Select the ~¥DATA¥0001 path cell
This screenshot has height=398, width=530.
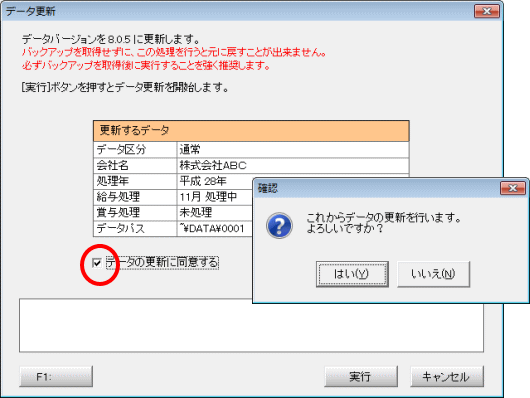coord(215,229)
